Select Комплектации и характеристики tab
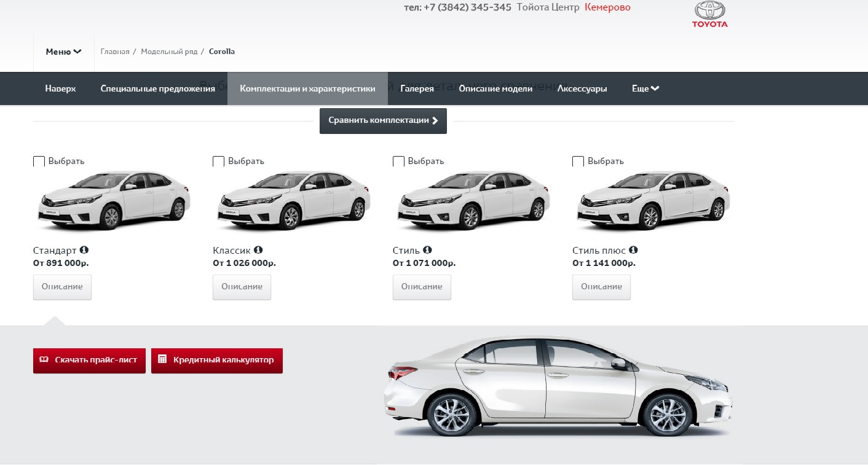Viewport: 868px width, 465px height. point(307,88)
